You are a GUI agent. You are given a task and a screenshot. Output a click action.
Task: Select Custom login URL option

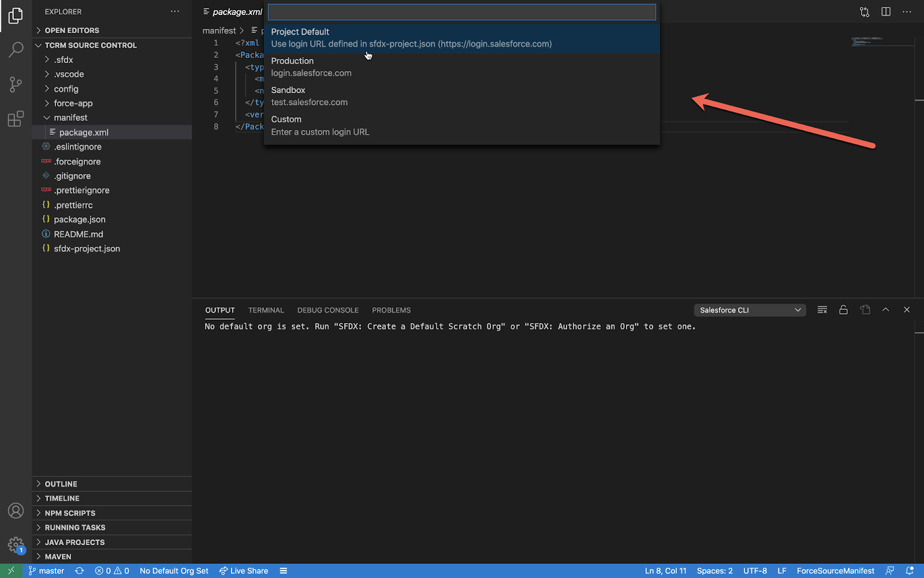pos(462,126)
